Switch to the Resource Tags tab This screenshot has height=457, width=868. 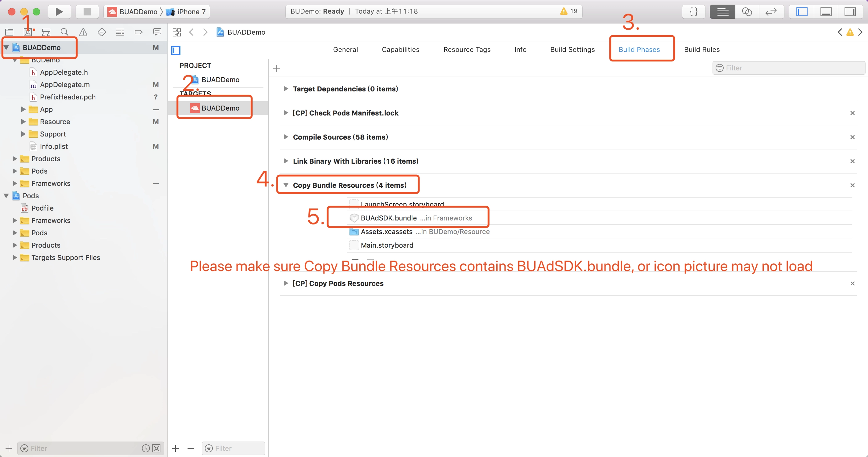[x=467, y=50]
